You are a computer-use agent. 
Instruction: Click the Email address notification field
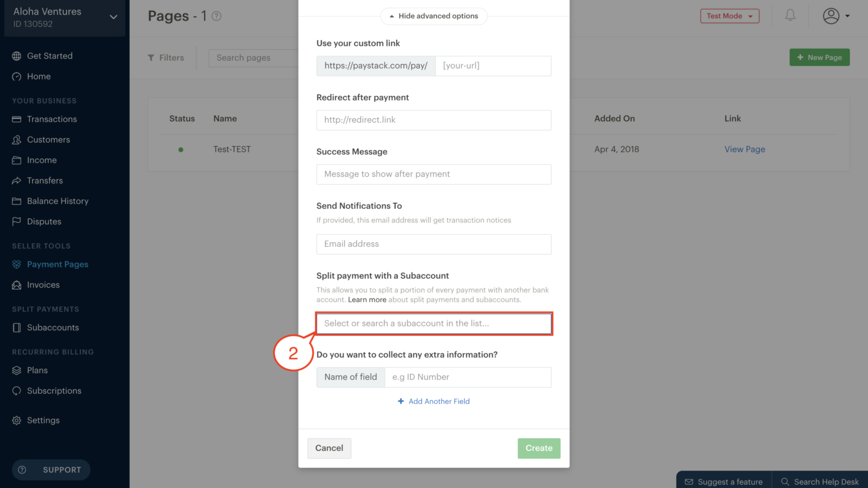[x=434, y=244]
